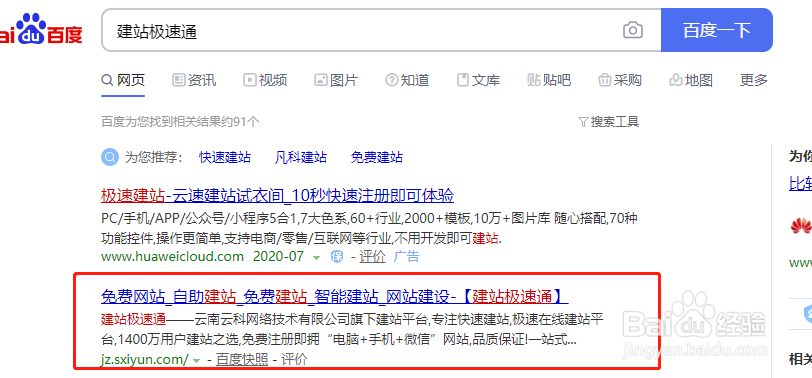Click the 百度一下 search button
The height and width of the screenshot is (378, 812).
(x=717, y=30)
